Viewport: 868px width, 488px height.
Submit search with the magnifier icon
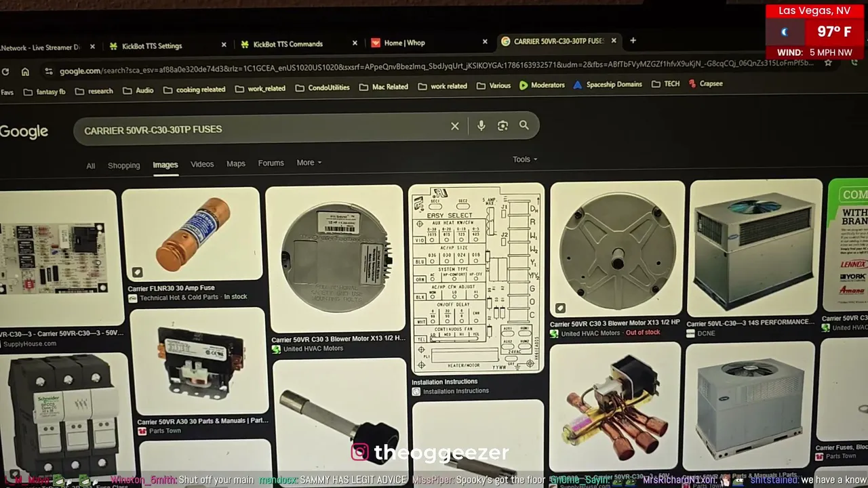coord(524,125)
